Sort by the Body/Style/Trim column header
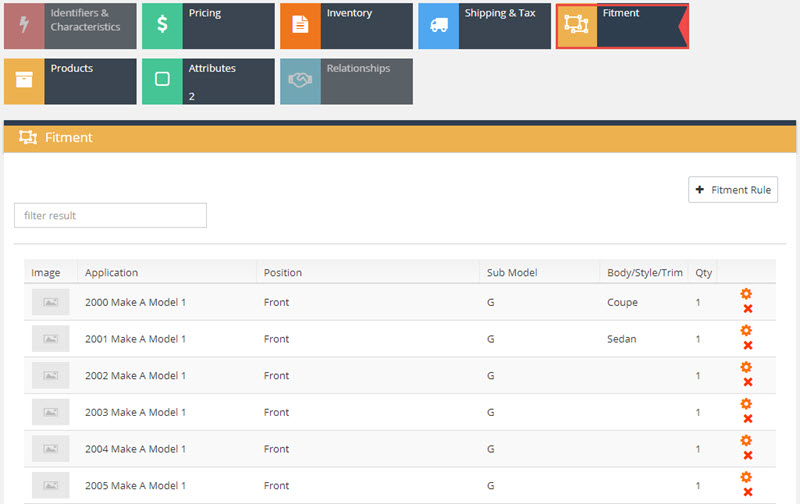 tap(645, 272)
